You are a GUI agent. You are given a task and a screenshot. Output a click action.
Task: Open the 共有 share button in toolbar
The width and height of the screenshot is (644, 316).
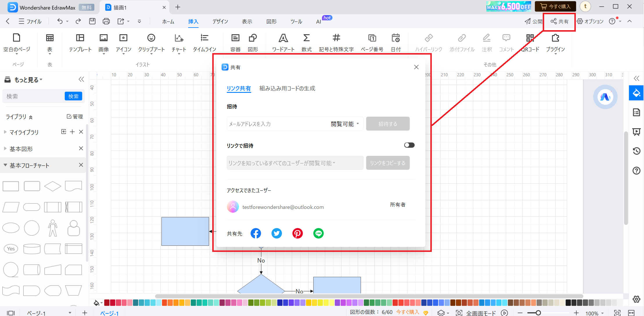click(560, 21)
